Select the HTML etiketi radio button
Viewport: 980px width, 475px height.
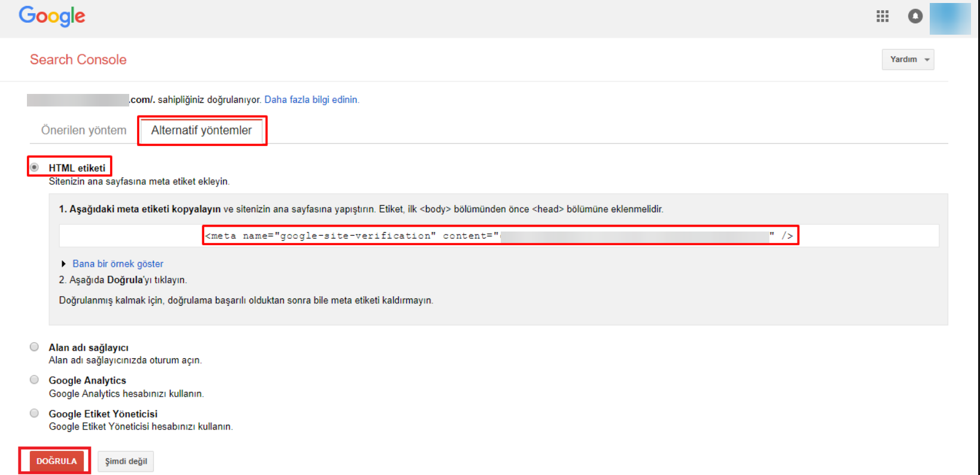coord(34,167)
